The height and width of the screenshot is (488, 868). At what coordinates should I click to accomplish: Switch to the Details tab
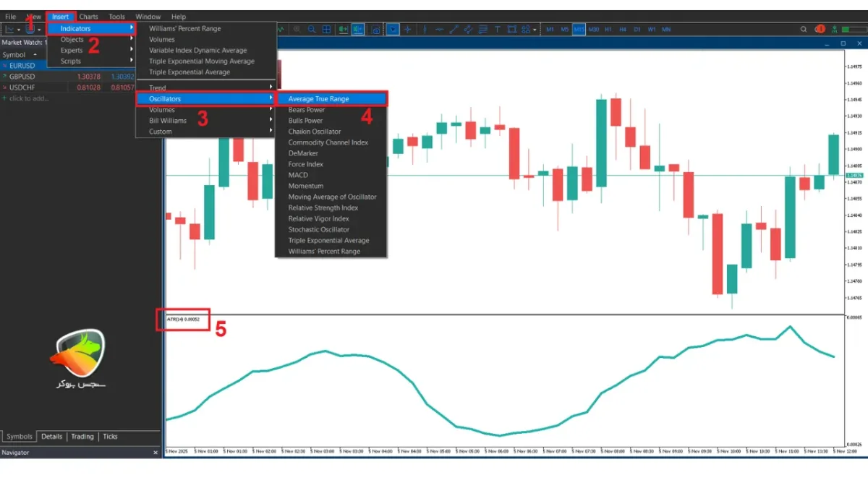tap(51, 437)
